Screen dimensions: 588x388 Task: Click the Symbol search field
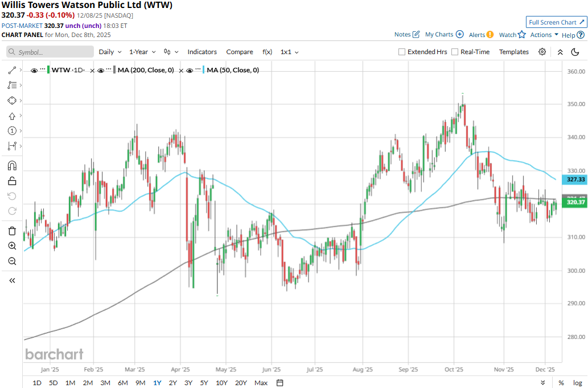click(50, 52)
